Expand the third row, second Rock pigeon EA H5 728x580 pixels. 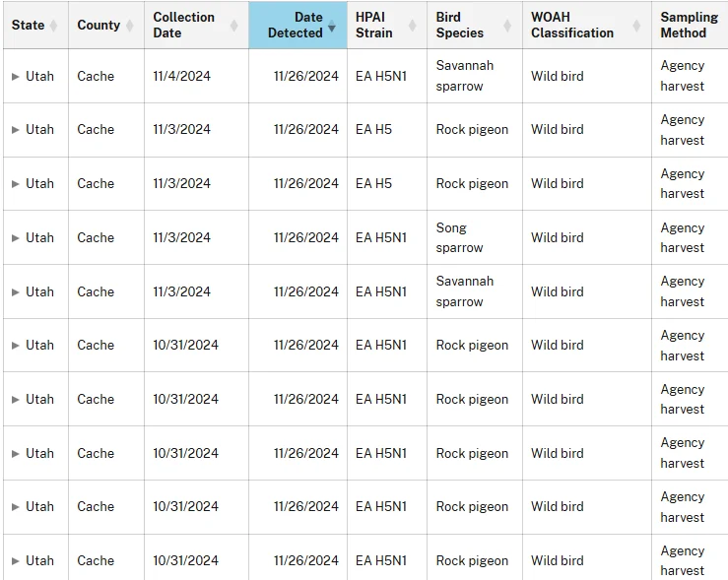(16, 184)
